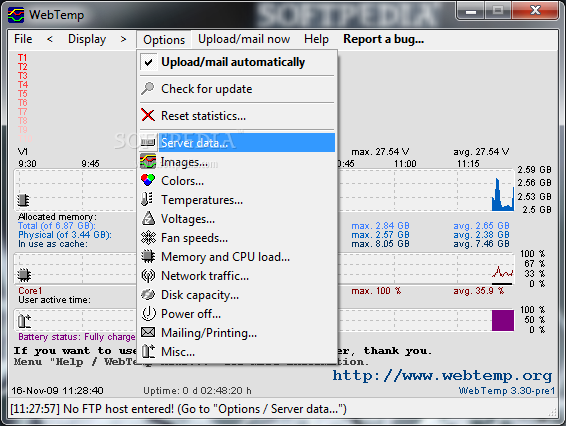This screenshot has height=426, width=566.
Task: Open Server data... settings
Action: click(237, 143)
